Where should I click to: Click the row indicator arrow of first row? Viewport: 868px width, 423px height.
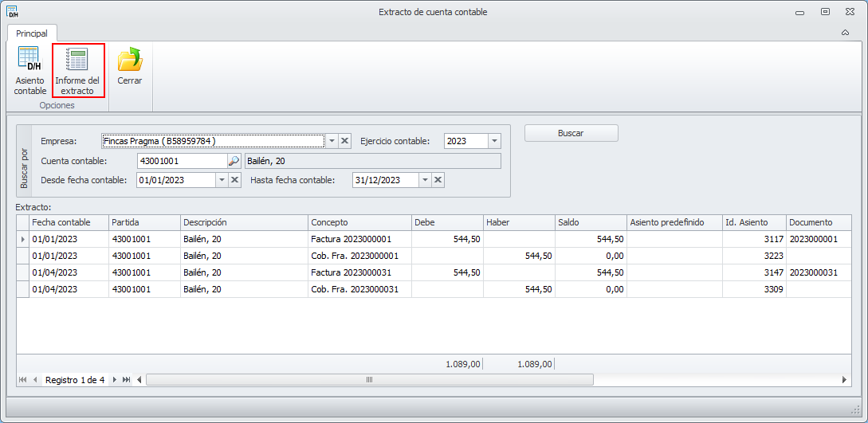(x=23, y=240)
